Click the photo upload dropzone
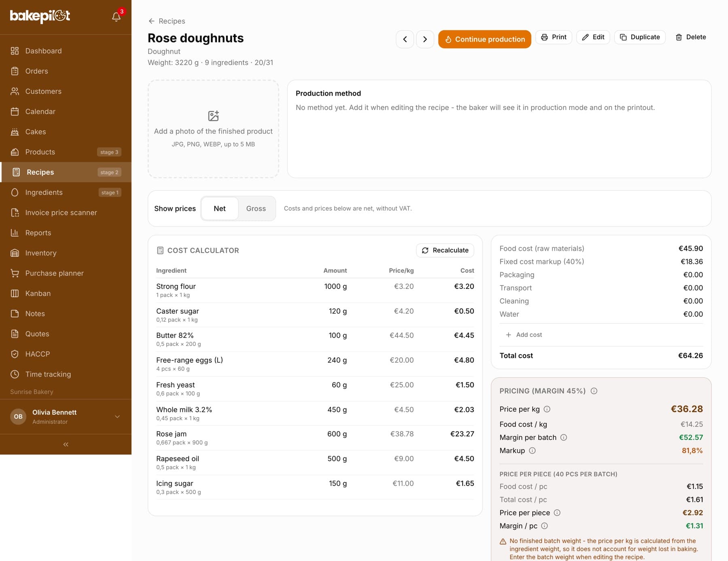Viewport: 728px width, 561px height. click(x=213, y=129)
